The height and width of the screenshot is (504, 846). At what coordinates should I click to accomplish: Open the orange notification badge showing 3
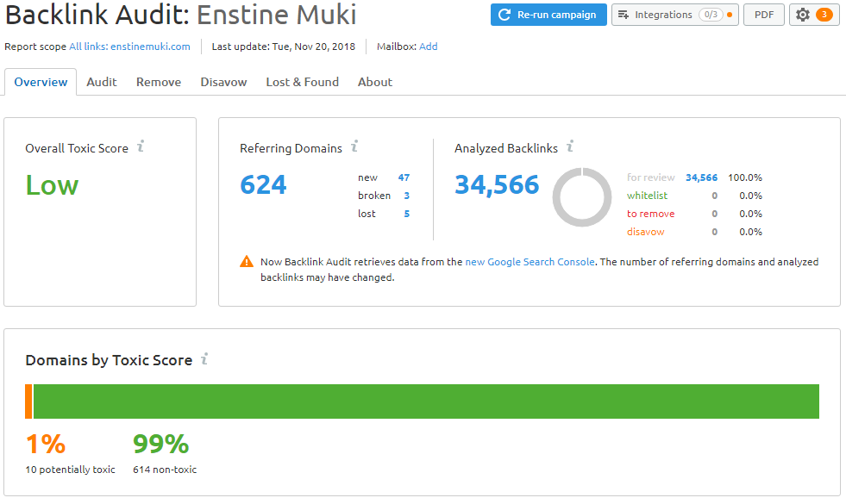824,15
